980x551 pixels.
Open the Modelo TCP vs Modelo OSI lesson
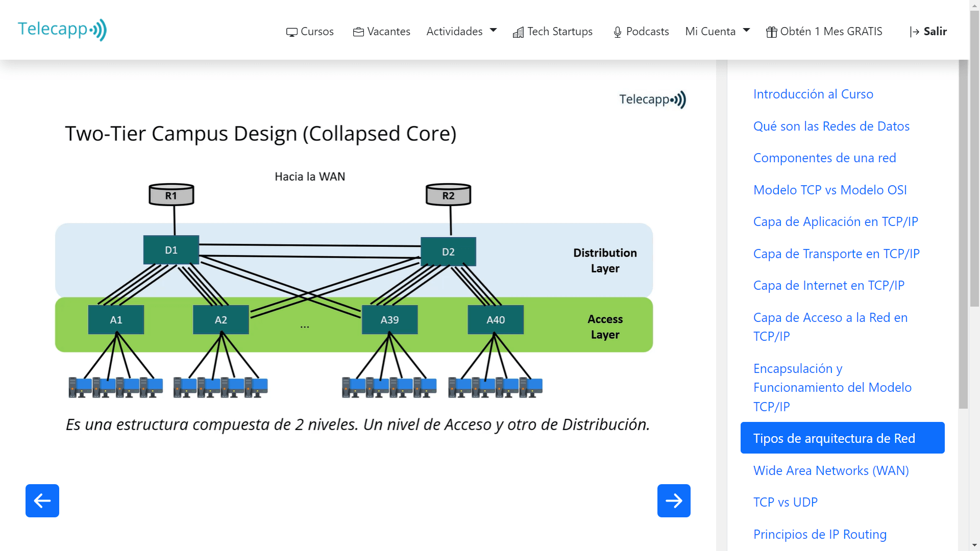point(830,189)
